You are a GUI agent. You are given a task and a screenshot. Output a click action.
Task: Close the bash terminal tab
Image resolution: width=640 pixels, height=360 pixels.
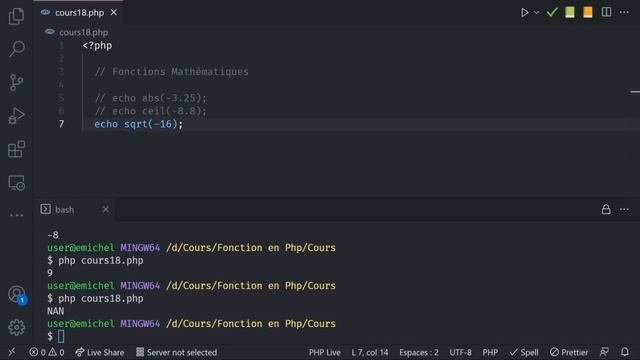click(105, 209)
